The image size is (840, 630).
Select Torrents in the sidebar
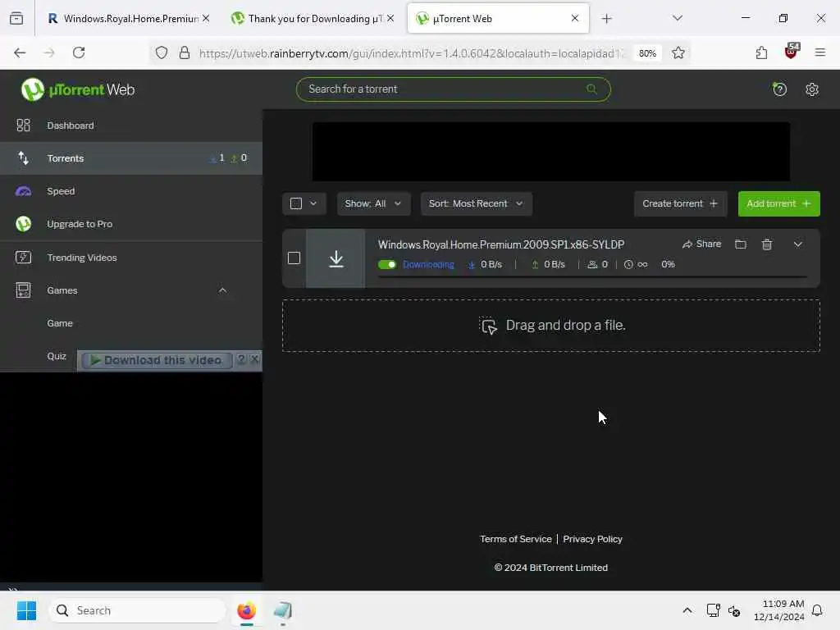coord(130,158)
